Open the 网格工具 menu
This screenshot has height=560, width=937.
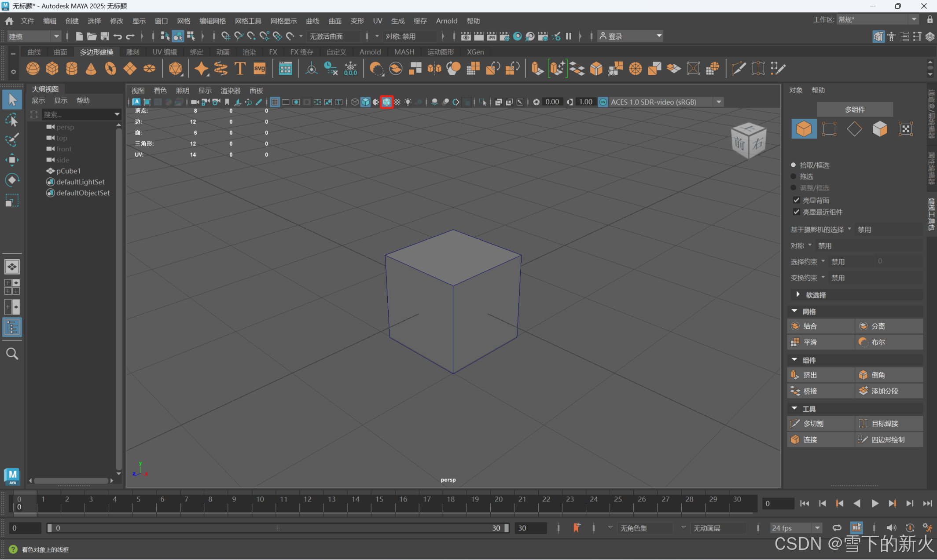[248, 21]
